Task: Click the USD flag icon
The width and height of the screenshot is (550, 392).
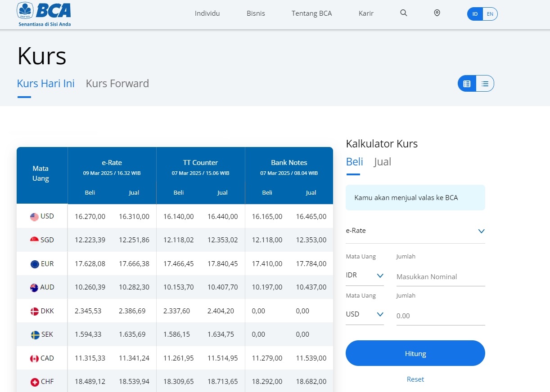Action: (x=34, y=217)
